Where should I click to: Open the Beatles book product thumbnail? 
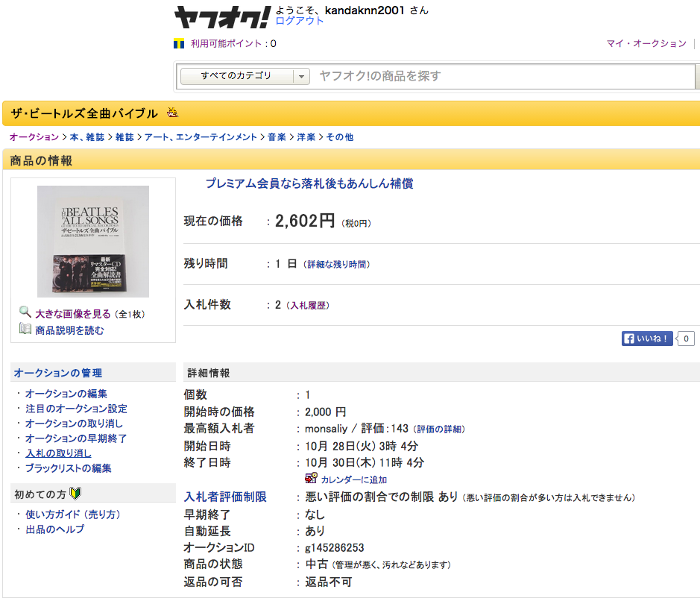pyautogui.click(x=93, y=242)
